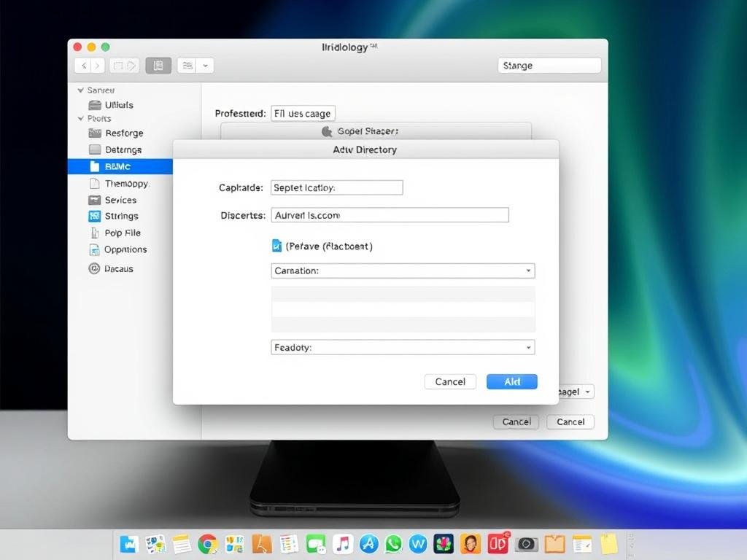Open the toolbar list-view dropdown arrow
Image resolution: width=747 pixels, height=560 pixels.
coord(205,66)
